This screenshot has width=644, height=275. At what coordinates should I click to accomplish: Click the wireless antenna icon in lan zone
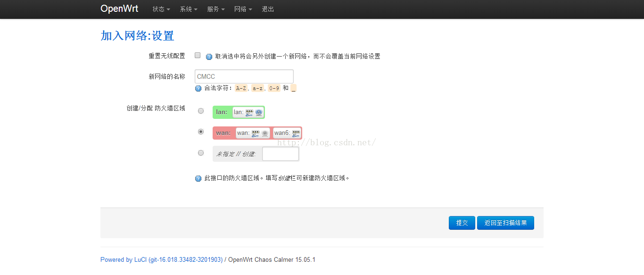tap(258, 112)
